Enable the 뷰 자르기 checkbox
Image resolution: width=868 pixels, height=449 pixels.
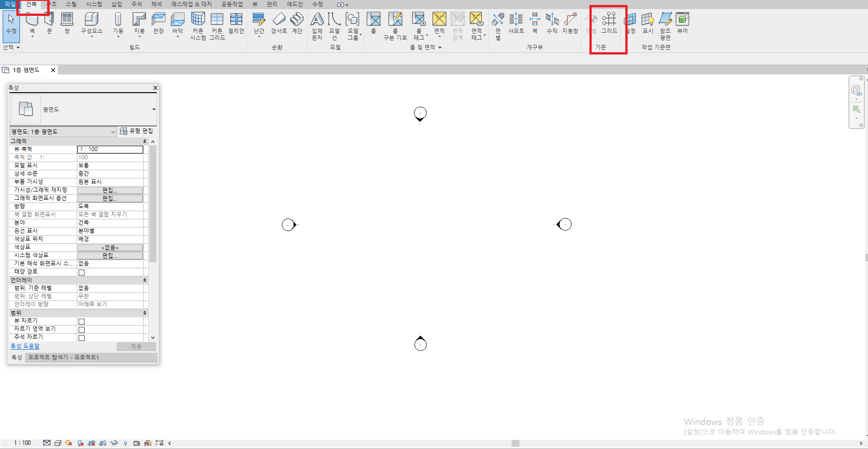(82, 321)
